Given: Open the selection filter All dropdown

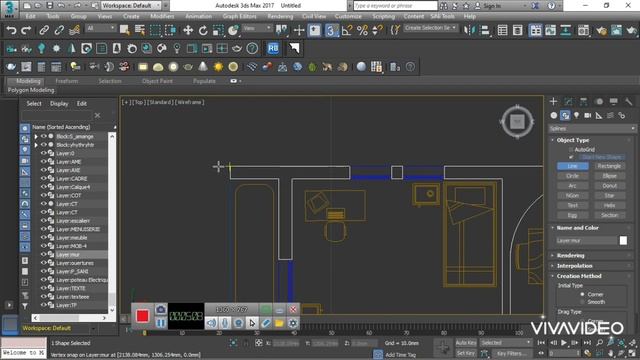Looking at the screenshot, I should point(100,28).
